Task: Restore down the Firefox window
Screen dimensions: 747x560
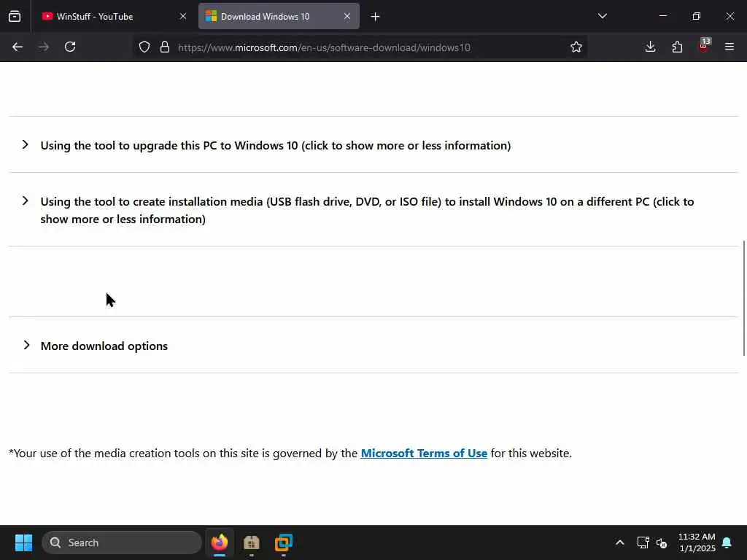Action: (697, 16)
